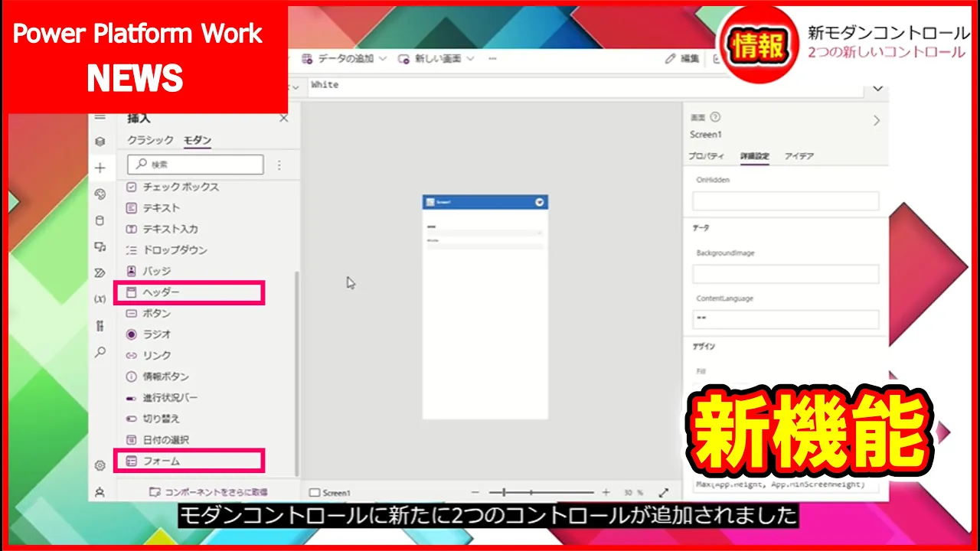Click the OnHidden property field
Screen dimensions: 980x551
[x=786, y=201]
